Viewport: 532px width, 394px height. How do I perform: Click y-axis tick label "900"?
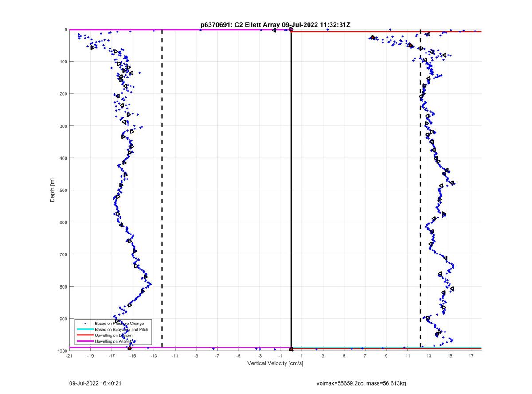click(63, 319)
